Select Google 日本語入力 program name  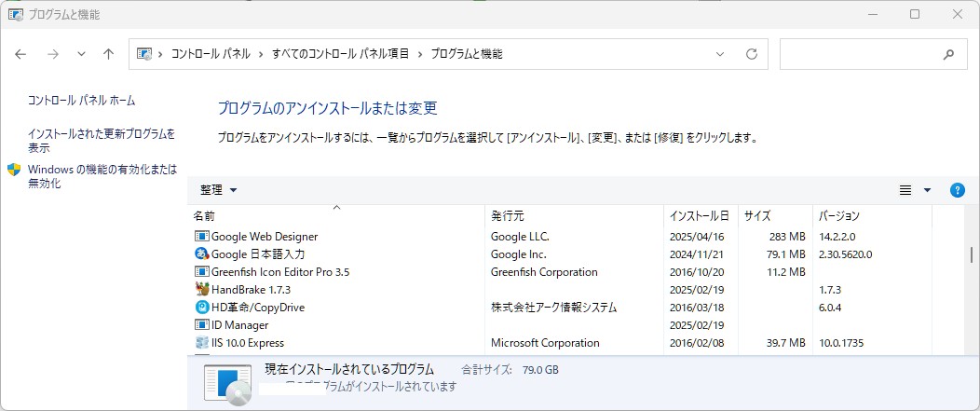258,254
